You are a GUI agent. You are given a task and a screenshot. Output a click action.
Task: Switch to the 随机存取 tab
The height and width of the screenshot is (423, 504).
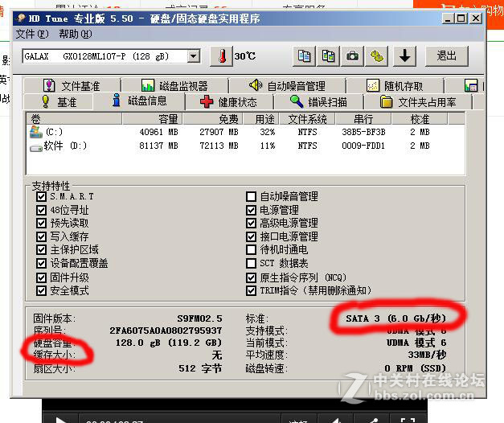(395, 85)
